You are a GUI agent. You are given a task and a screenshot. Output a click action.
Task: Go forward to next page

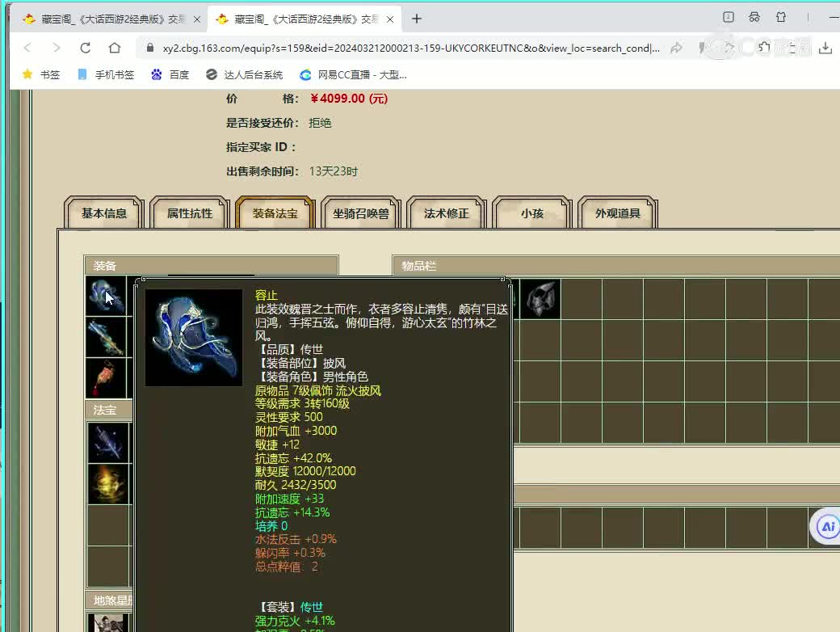click(x=57, y=48)
